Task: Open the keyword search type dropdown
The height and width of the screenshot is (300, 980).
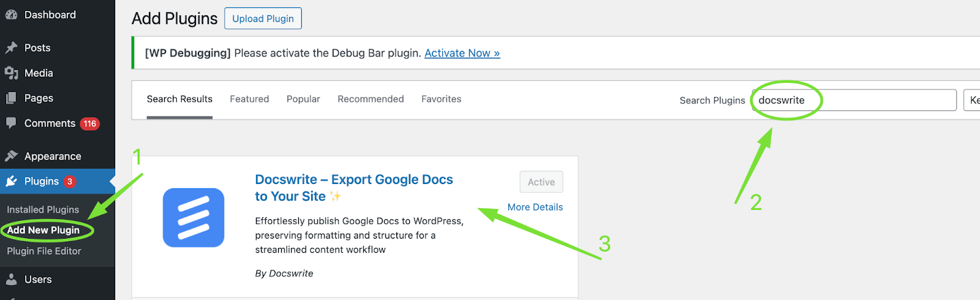Action: point(972,100)
